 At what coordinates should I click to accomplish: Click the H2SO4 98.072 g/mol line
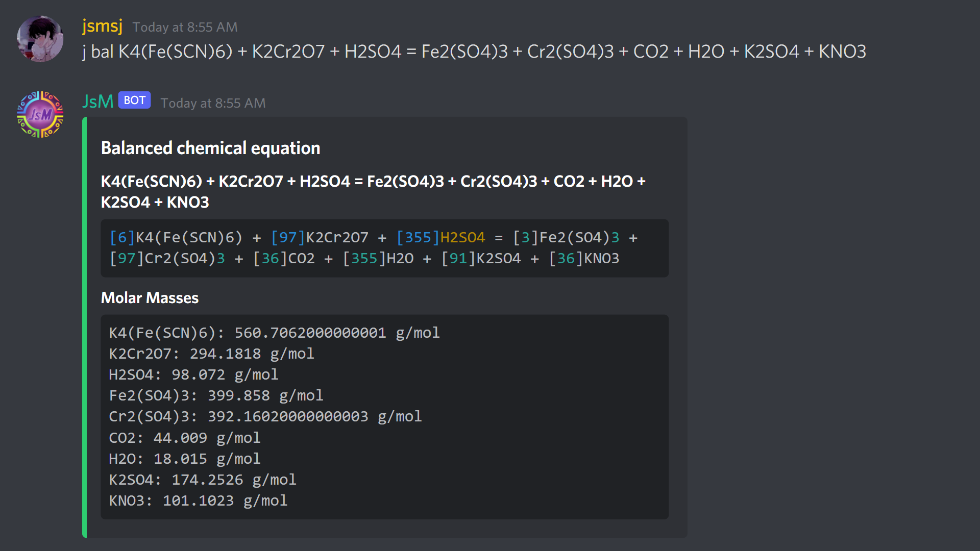(x=193, y=374)
